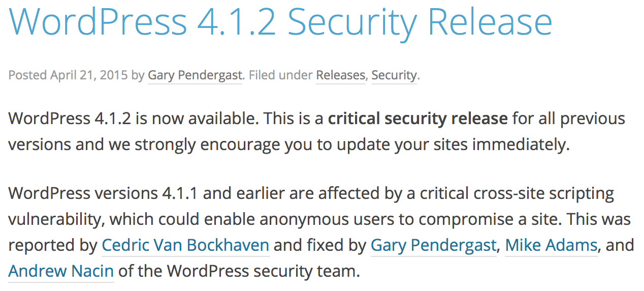Open the Mike Adams link

point(551,246)
